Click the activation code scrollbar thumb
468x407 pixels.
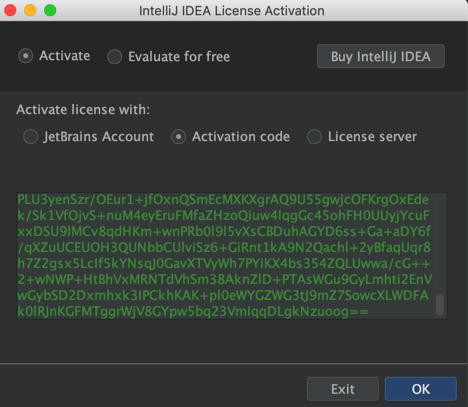click(440, 304)
